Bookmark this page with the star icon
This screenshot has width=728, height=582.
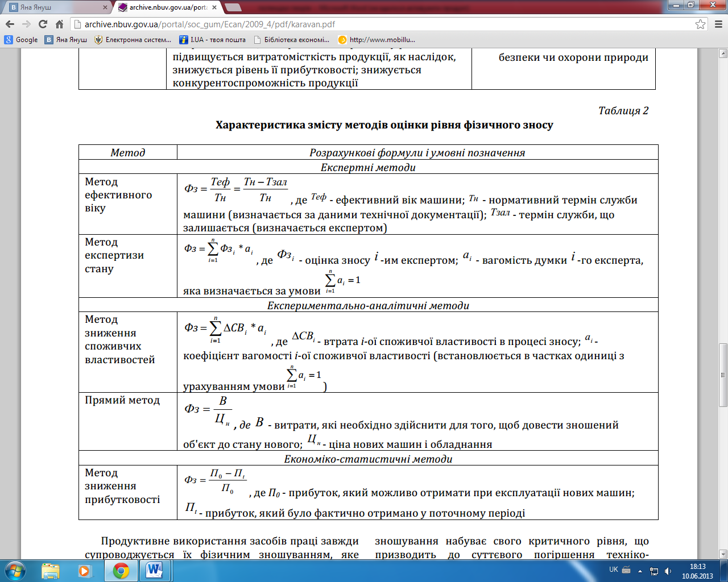coord(700,24)
